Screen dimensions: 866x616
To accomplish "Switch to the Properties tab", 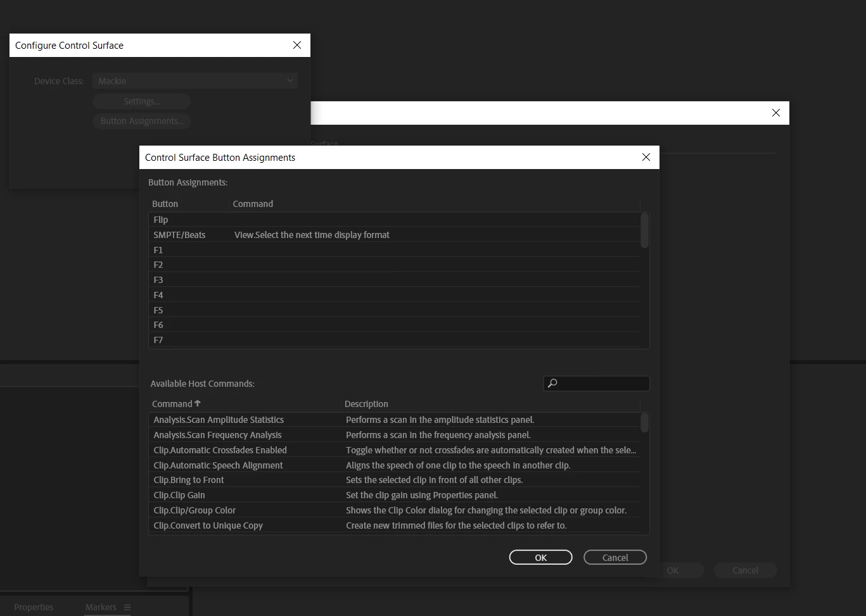I will tap(34, 607).
